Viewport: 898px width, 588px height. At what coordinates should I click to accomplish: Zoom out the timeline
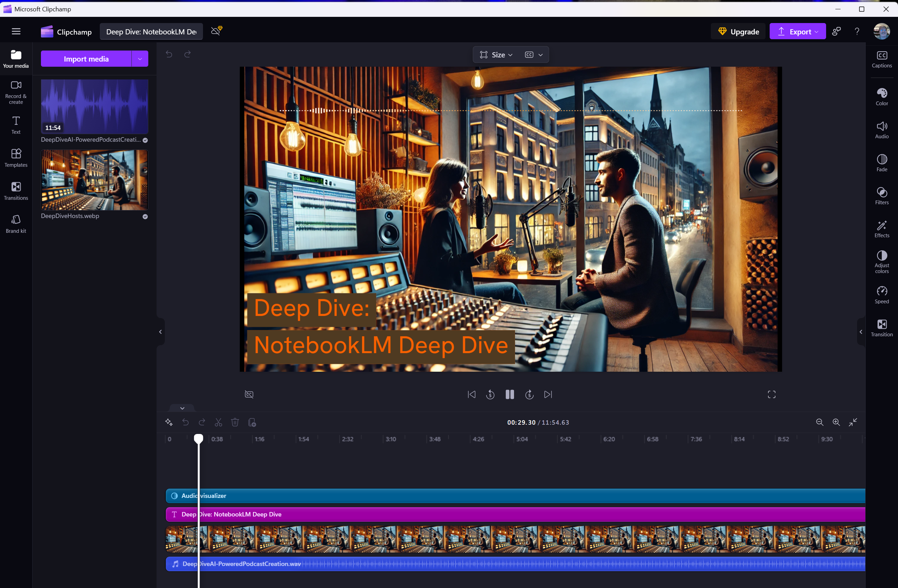(x=820, y=422)
